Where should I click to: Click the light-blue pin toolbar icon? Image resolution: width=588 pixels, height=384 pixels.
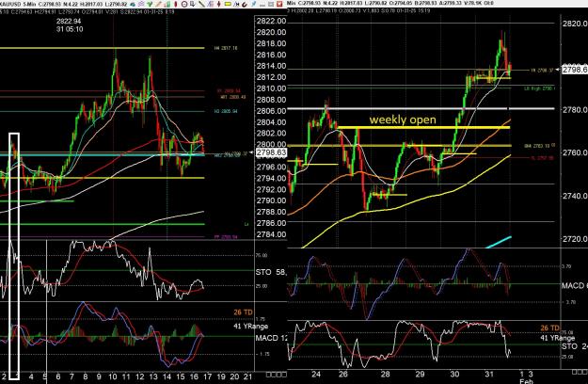point(254,4)
